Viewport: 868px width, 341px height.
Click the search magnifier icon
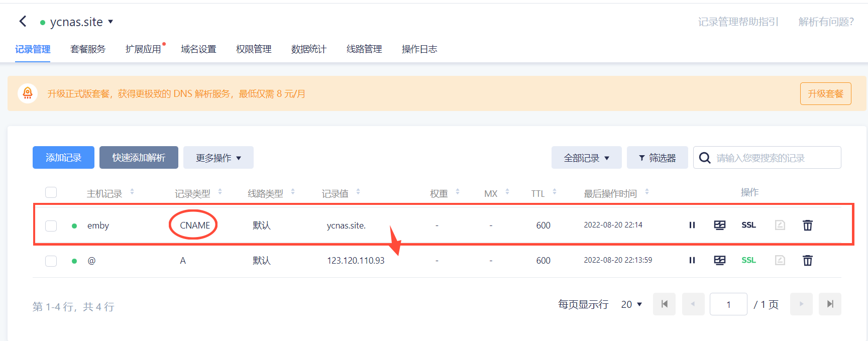pos(705,158)
